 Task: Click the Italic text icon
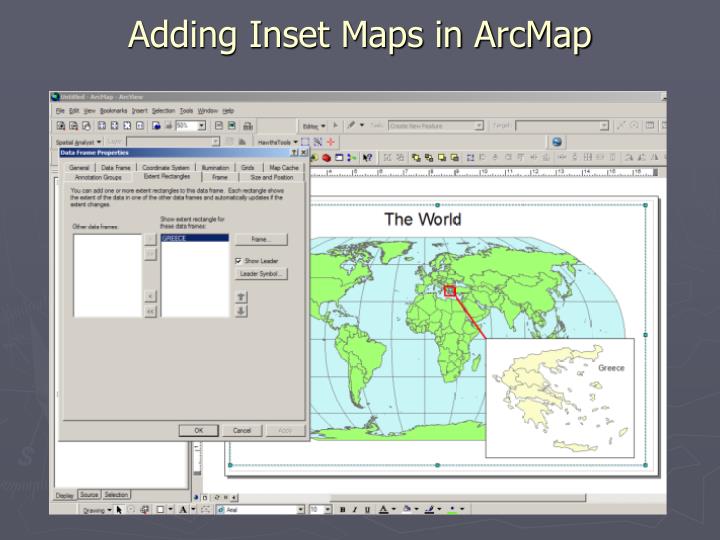click(x=355, y=509)
